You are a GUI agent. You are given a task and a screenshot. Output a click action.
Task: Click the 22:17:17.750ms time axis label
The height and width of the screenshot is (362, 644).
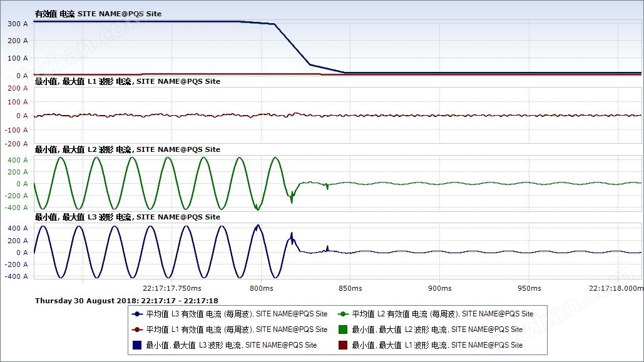tap(172, 288)
